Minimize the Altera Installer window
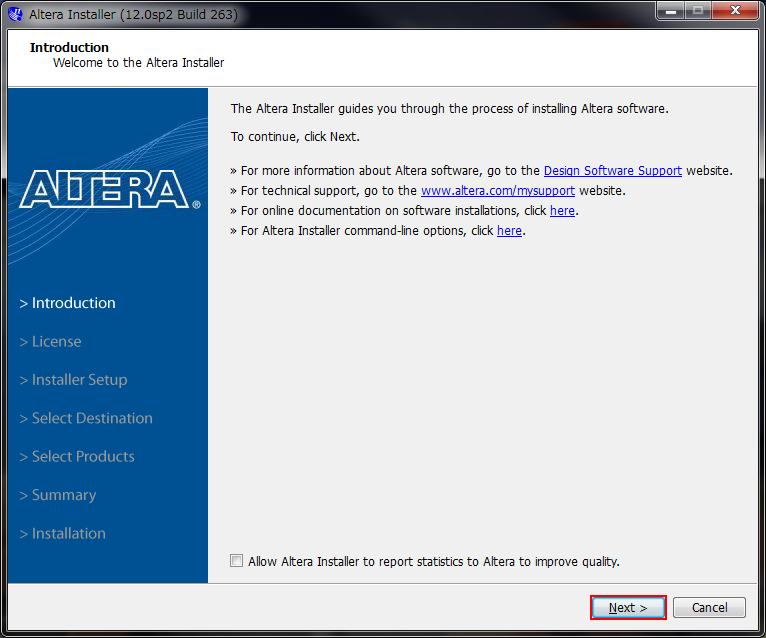 coord(671,11)
